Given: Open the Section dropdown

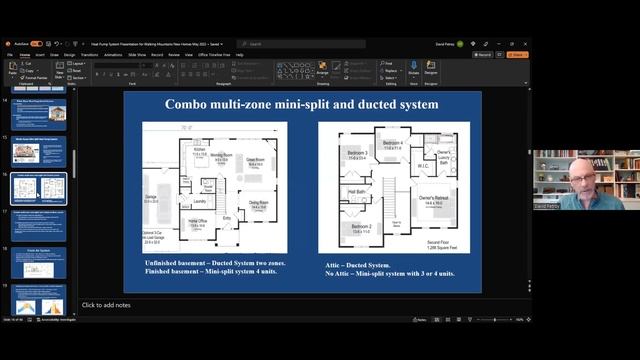Looking at the screenshot, I should [77, 78].
